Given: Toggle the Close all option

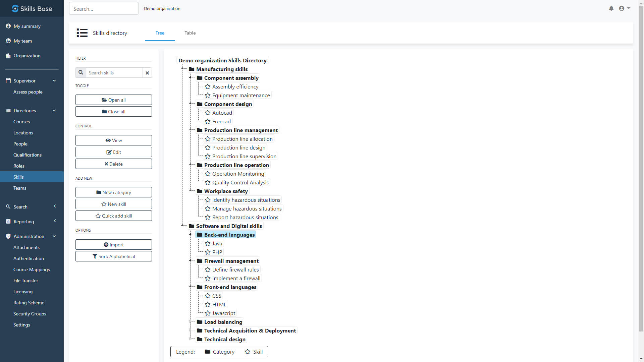Looking at the screenshot, I should coord(113,111).
